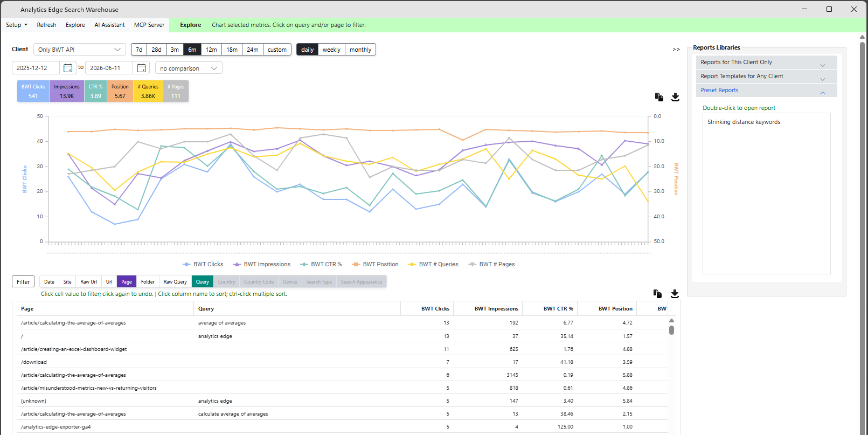The image size is (868, 435).
Task: Open the AI Assistant menu item
Action: pyautogui.click(x=109, y=25)
